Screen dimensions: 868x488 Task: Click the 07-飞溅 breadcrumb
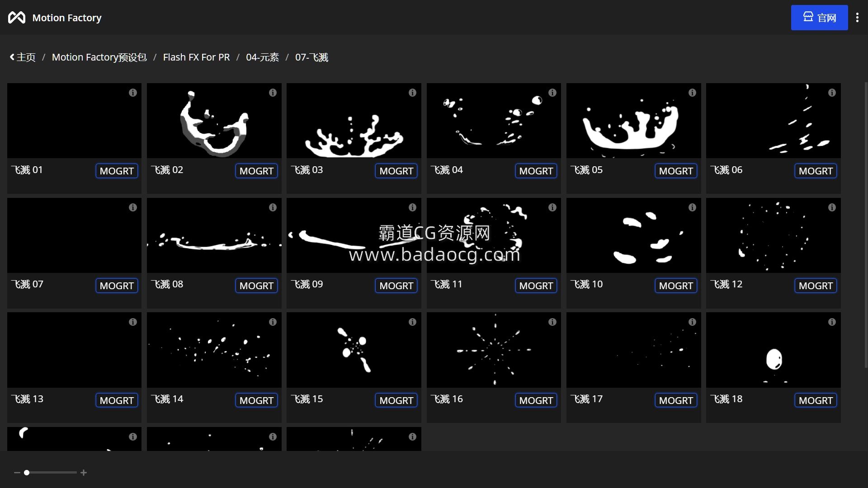311,57
